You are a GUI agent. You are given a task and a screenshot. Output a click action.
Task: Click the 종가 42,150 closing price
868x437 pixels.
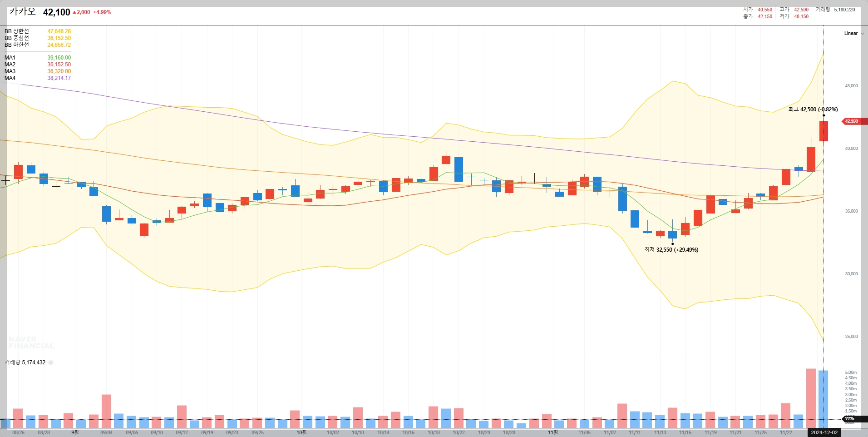758,16
